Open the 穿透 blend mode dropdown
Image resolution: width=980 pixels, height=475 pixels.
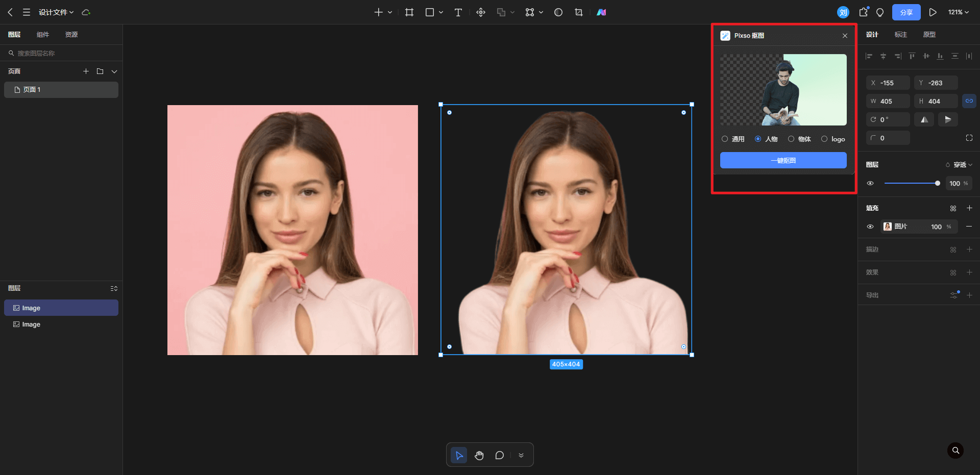[x=960, y=165]
